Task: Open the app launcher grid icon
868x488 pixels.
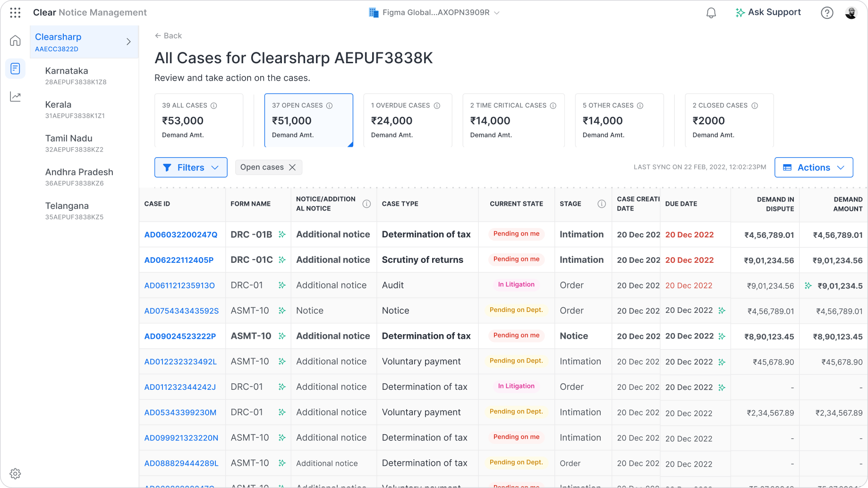Action: (15, 13)
